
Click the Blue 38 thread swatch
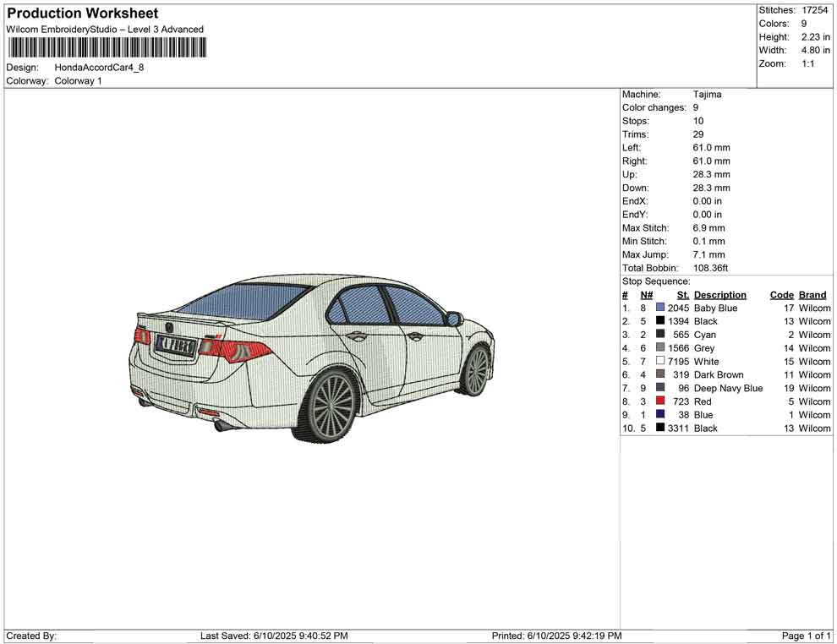coord(660,415)
